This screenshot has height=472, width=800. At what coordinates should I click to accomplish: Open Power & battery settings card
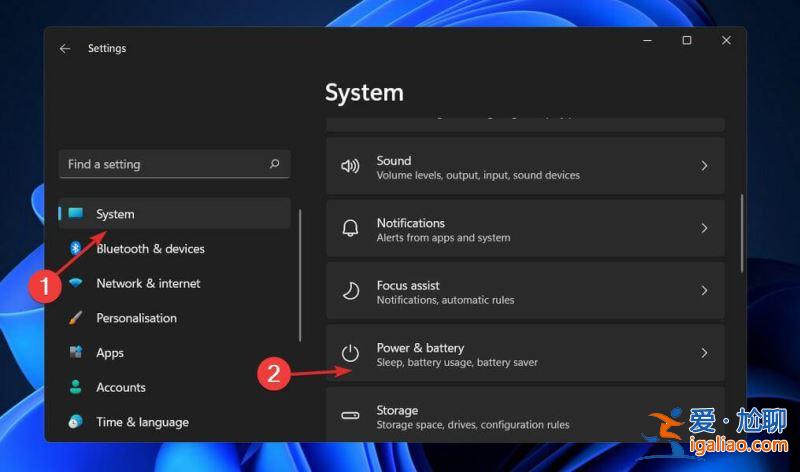point(525,353)
